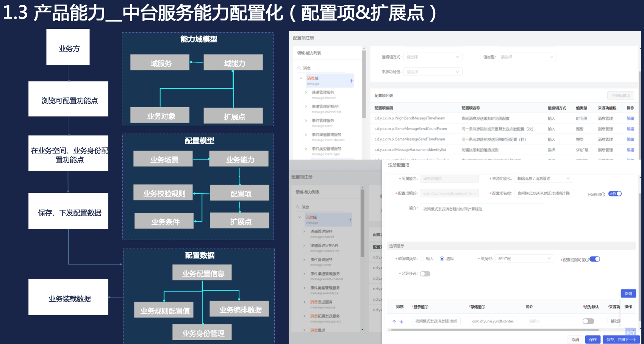Image resolution: width=644 pixels, height=344 pixels.
Task: Toggle the 配置视图可见 switch
Action: (595, 259)
